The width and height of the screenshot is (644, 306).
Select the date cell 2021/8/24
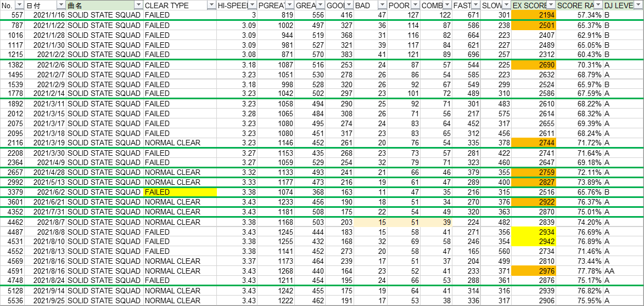[x=45, y=281]
